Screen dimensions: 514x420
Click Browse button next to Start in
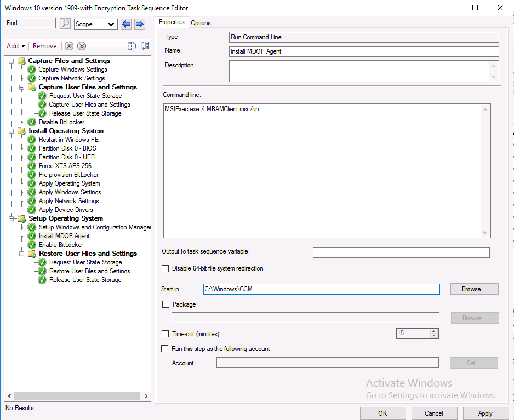tap(474, 289)
